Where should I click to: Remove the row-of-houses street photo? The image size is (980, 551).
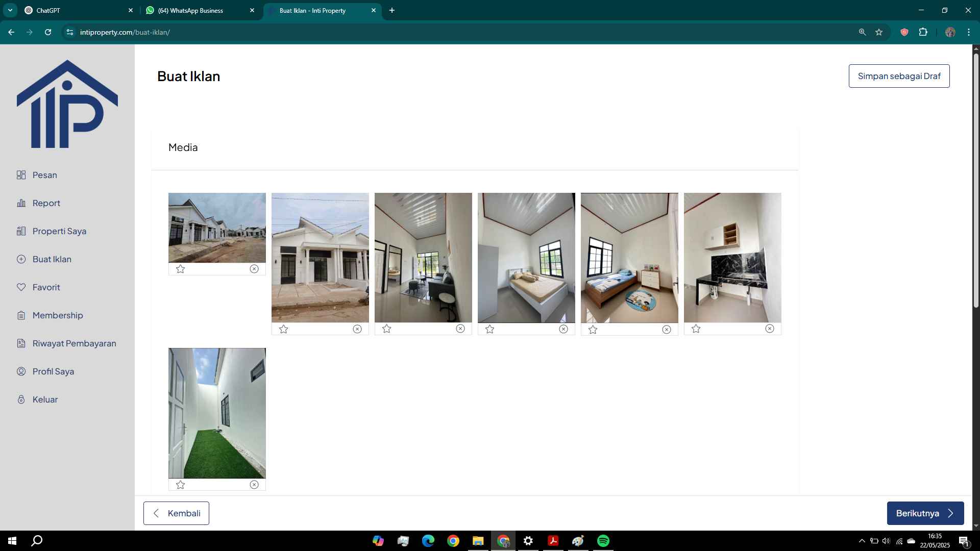[254, 269]
